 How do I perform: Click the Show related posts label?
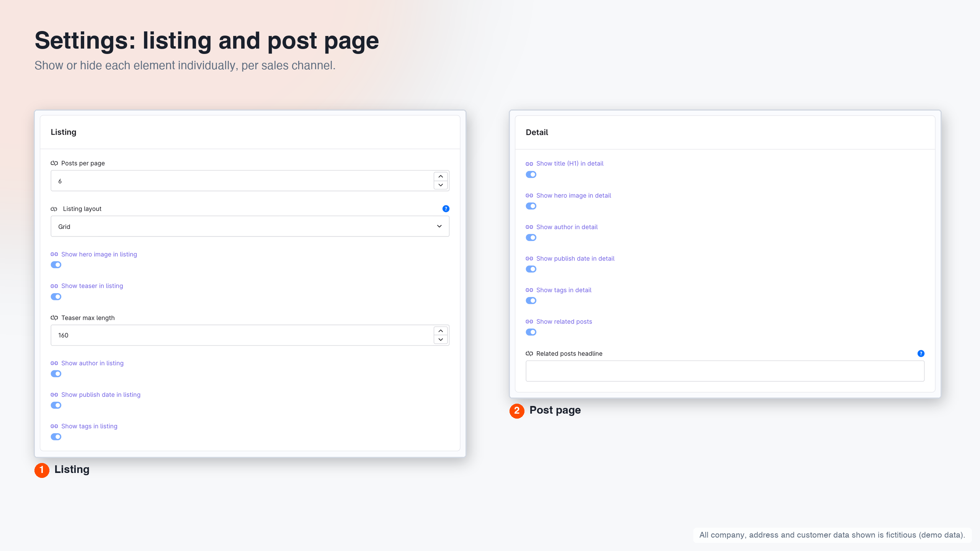[564, 322]
